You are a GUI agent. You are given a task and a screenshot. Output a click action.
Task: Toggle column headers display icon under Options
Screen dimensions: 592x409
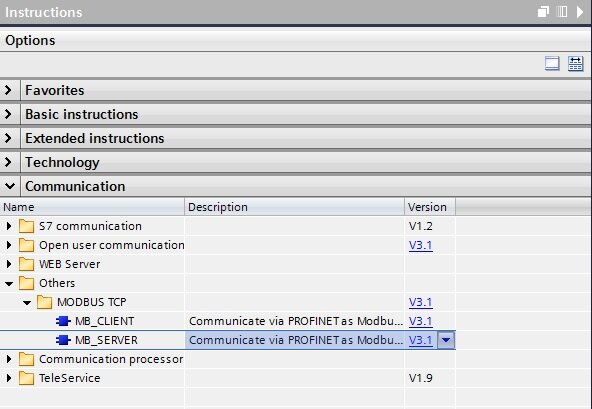tap(575, 63)
